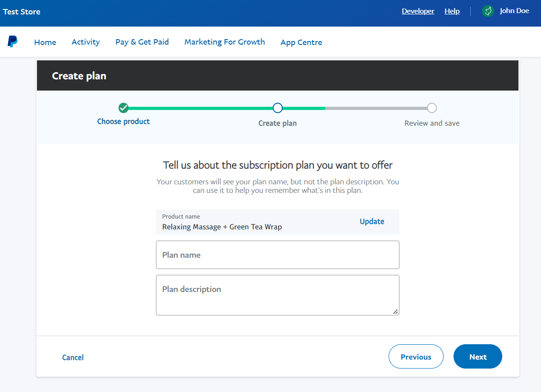Open the John Doe account avatar menu
Image resolution: width=541 pixels, height=392 pixels.
tap(514, 11)
